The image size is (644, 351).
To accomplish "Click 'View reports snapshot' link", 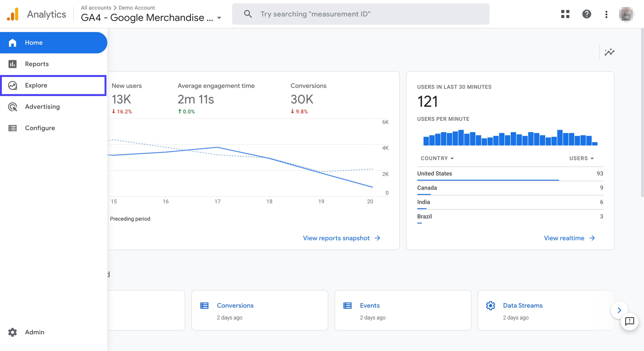I will (336, 238).
